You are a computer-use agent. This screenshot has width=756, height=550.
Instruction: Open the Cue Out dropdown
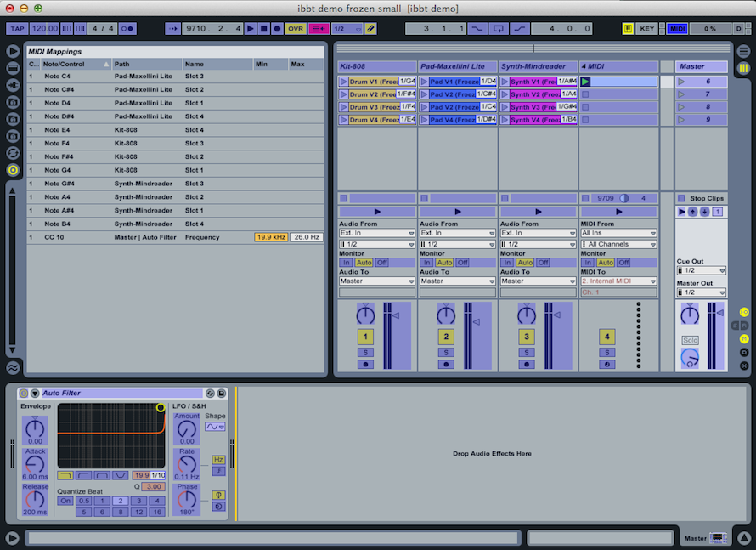coord(701,270)
